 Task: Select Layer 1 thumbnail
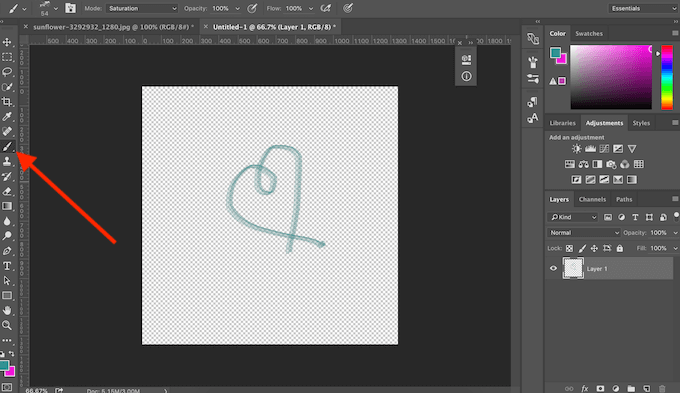[573, 268]
